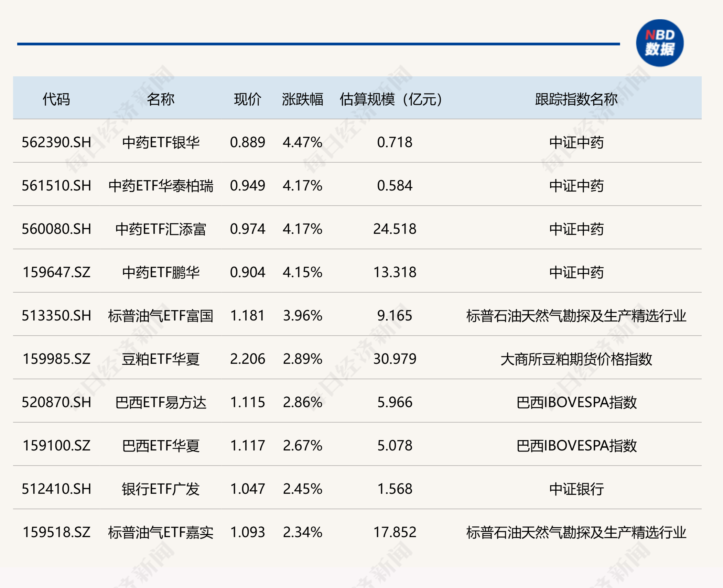Select the name 中药ETF银华
723x588 pixels.
161,142
